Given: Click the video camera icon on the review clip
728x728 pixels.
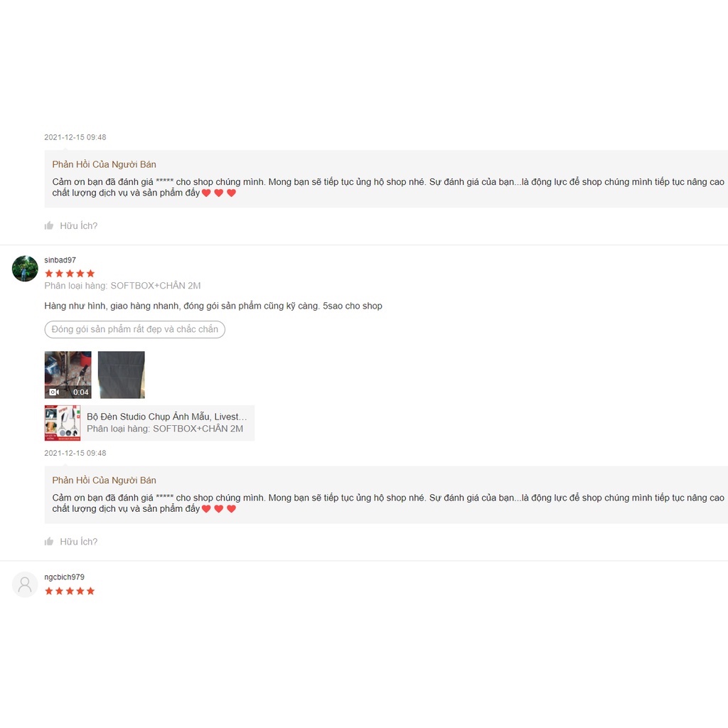Looking at the screenshot, I should tap(54, 392).
